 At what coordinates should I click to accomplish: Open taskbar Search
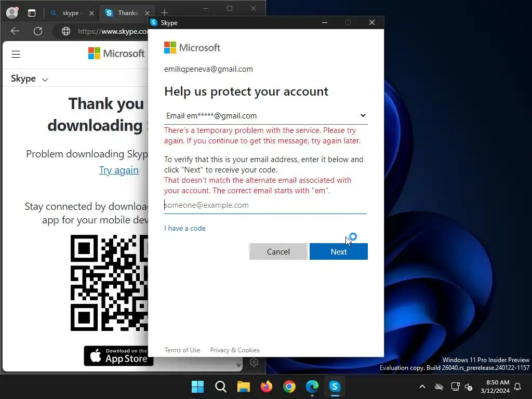(x=220, y=387)
